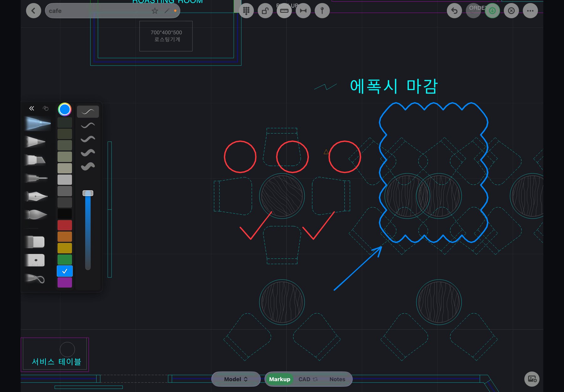The image size is (564, 392).
Task: Favorite the cafe file with the star icon
Action: (155, 11)
